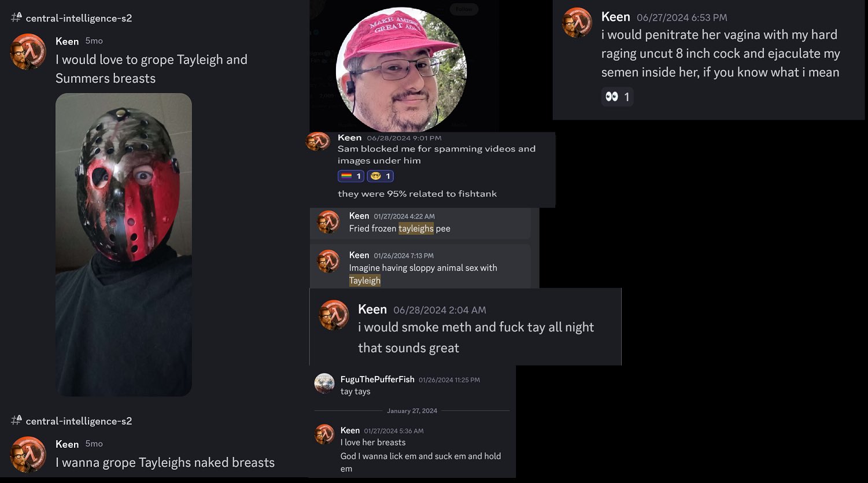The height and width of the screenshot is (483, 868).
Task: Open the circular profile photo with the pink cap
Action: point(401,68)
